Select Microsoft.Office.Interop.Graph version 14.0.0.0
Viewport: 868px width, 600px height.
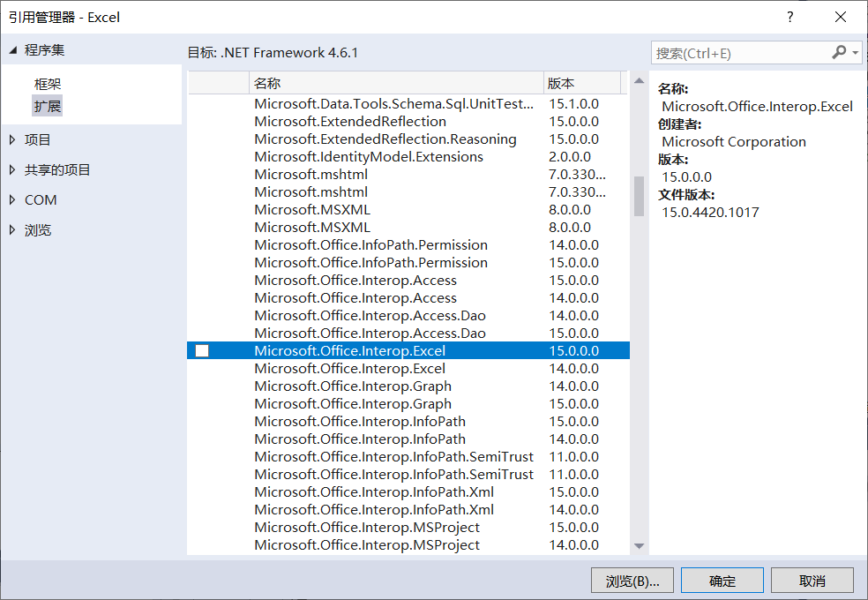coord(408,386)
